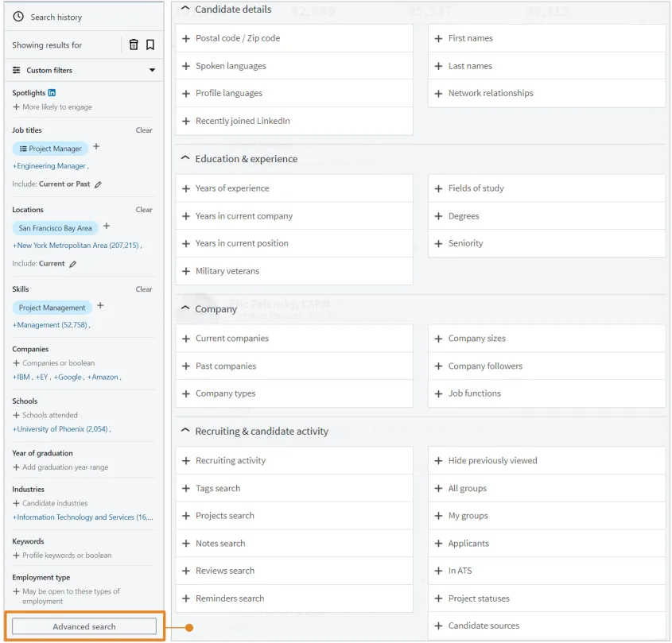Image resolution: width=672 pixels, height=643 pixels.
Task: Click pencil icon beside Current or Past
Action: [99, 184]
